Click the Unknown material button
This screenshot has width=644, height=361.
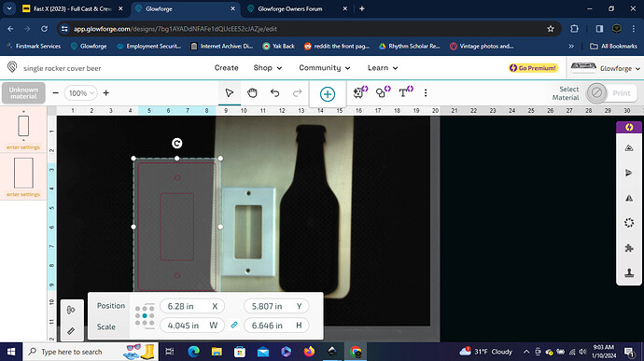[x=23, y=93]
